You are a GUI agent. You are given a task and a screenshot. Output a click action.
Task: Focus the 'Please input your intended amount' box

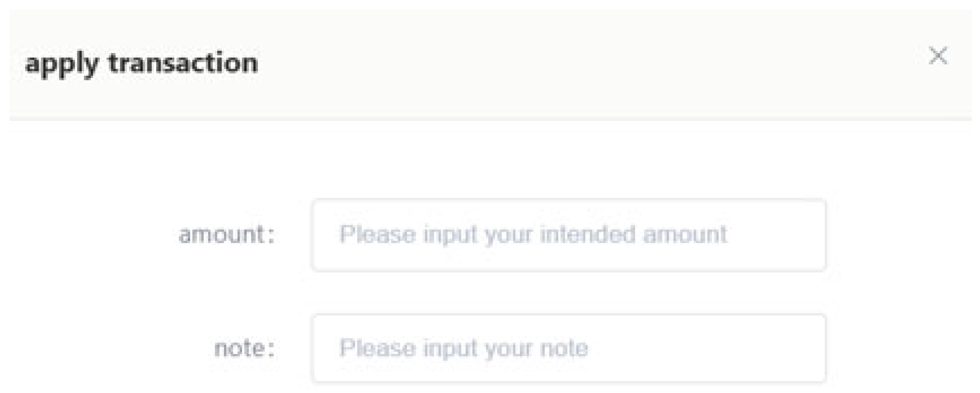point(568,235)
